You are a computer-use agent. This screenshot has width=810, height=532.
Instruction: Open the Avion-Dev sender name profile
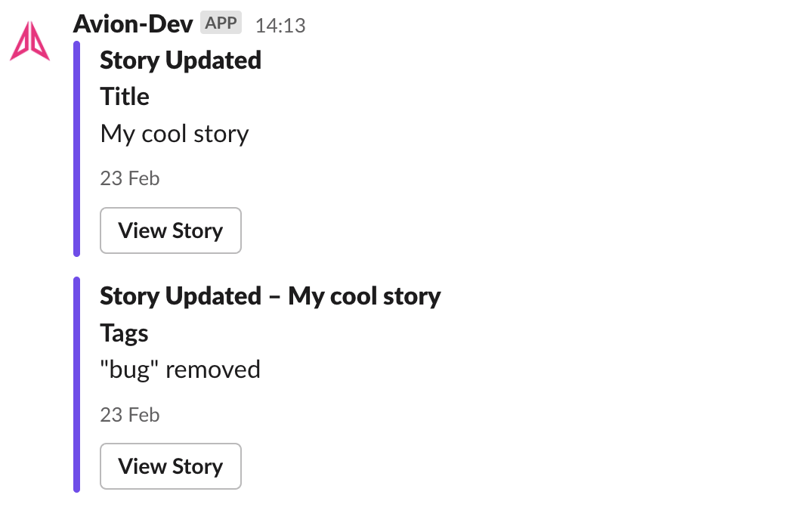(133, 23)
